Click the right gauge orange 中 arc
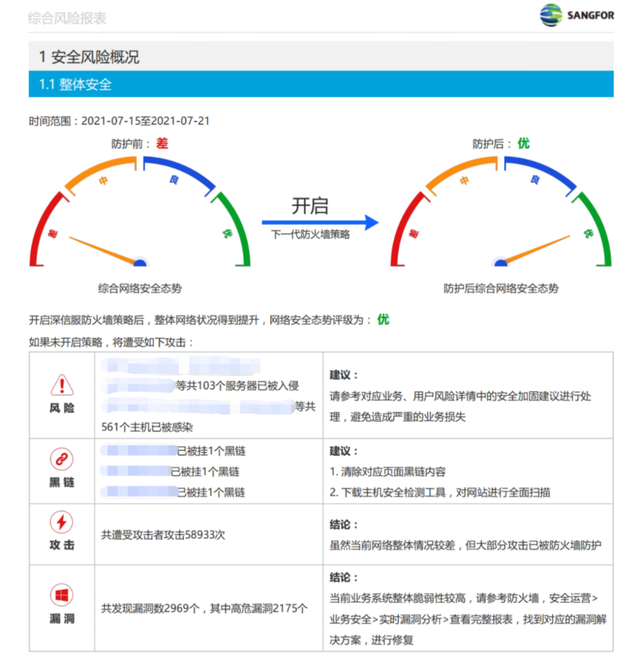Image resolution: width=640 pixels, height=659 pixels. click(x=461, y=174)
